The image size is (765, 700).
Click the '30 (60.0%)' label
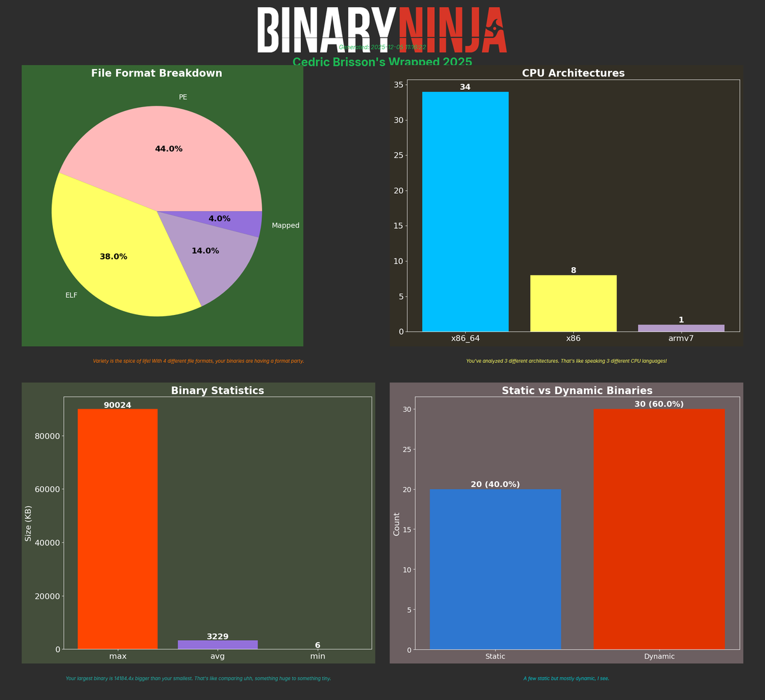point(659,404)
